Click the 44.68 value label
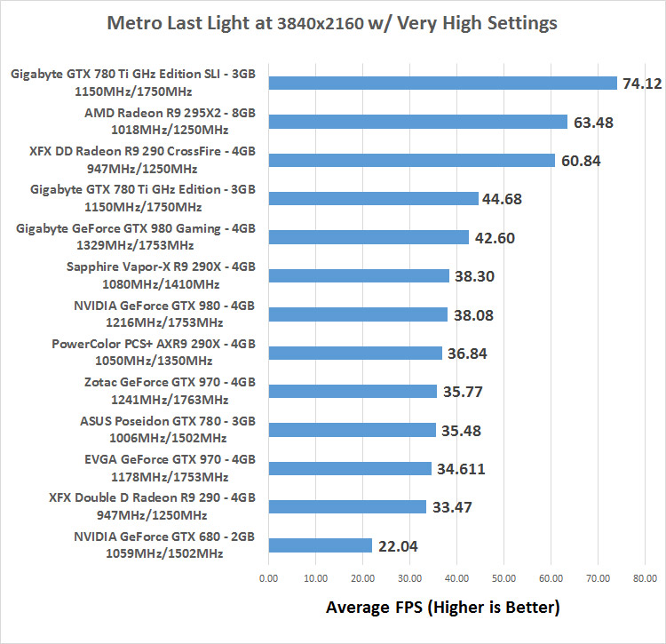 [x=502, y=199]
